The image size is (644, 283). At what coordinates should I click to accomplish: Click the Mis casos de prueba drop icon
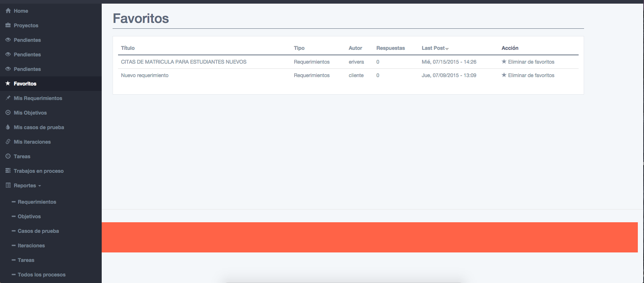[8, 127]
